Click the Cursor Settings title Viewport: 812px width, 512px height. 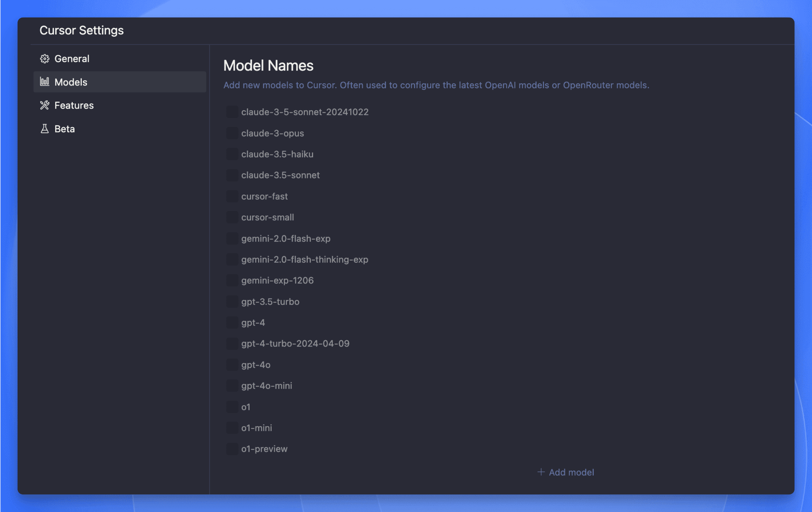(81, 30)
